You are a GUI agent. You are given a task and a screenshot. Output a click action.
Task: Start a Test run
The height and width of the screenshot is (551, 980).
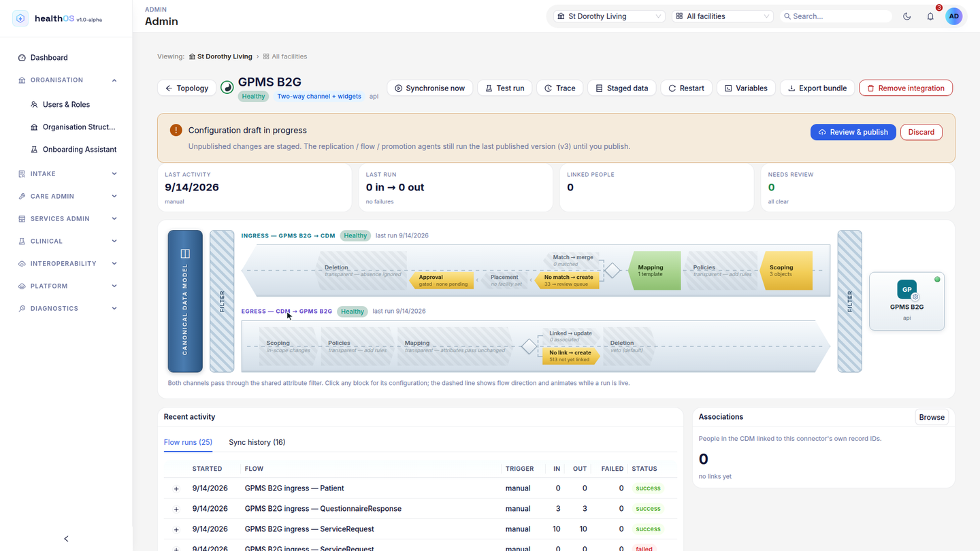(504, 88)
